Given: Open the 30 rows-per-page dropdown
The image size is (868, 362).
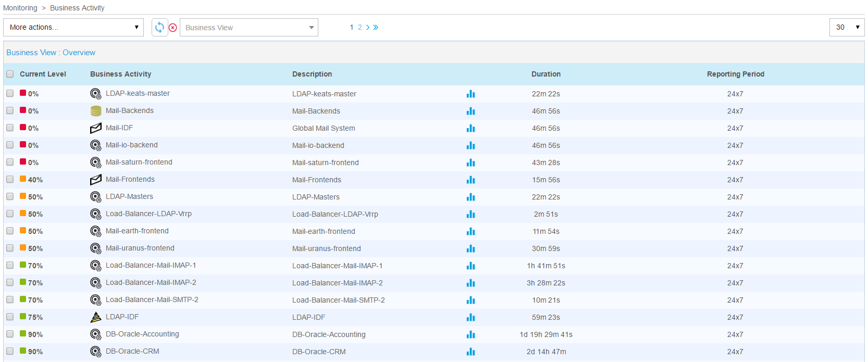Looking at the screenshot, I should point(847,27).
